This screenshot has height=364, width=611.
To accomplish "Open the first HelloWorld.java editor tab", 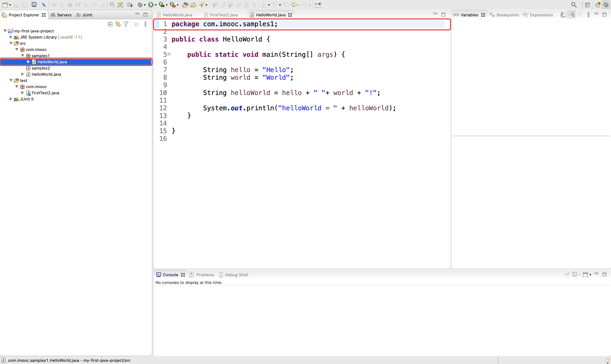I will (x=175, y=15).
